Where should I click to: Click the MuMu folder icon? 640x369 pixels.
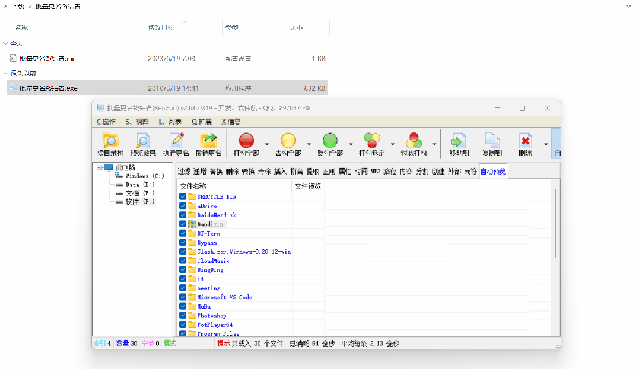192,306
